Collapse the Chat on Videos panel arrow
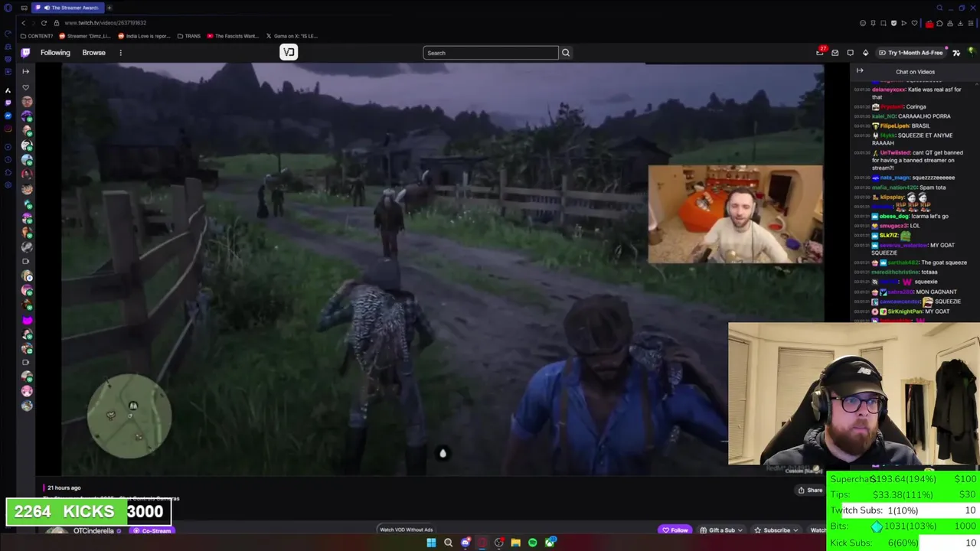980x551 pixels. (860, 71)
